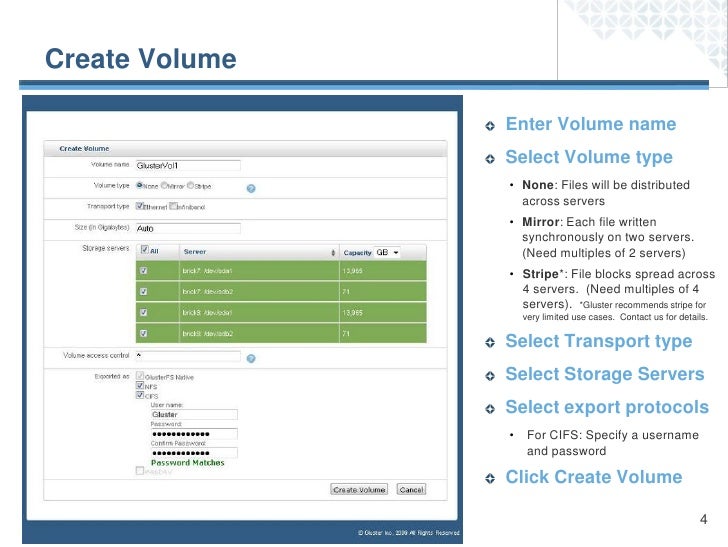The height and width of the screenshot is (547, 728).
Task: Click the brick8 /dev/sdb2 server name
Action: pos(208,333)
